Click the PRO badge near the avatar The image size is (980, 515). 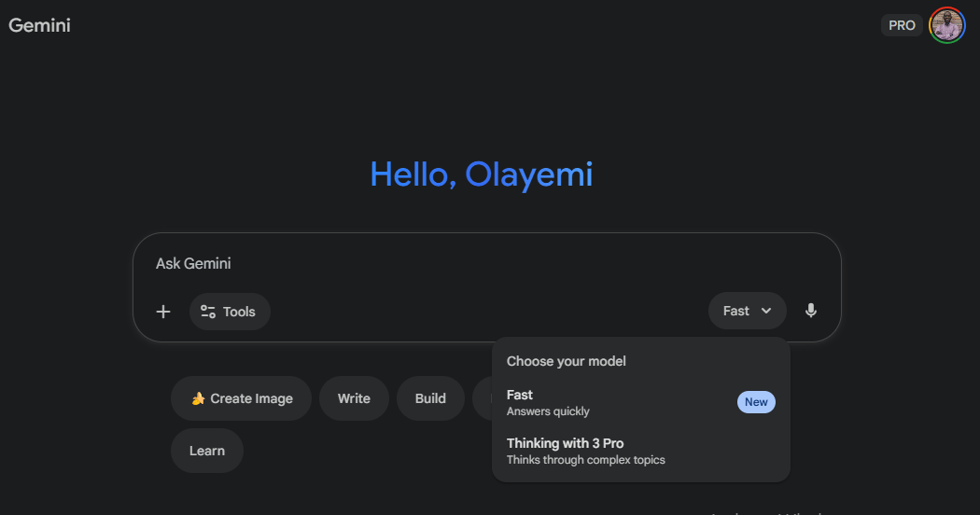tap(902, 25)
